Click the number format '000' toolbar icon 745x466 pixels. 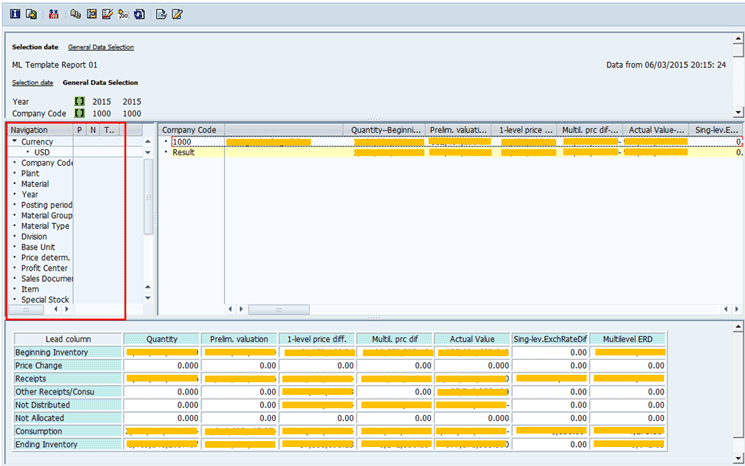pyautogui.click(x=123, y=14)
